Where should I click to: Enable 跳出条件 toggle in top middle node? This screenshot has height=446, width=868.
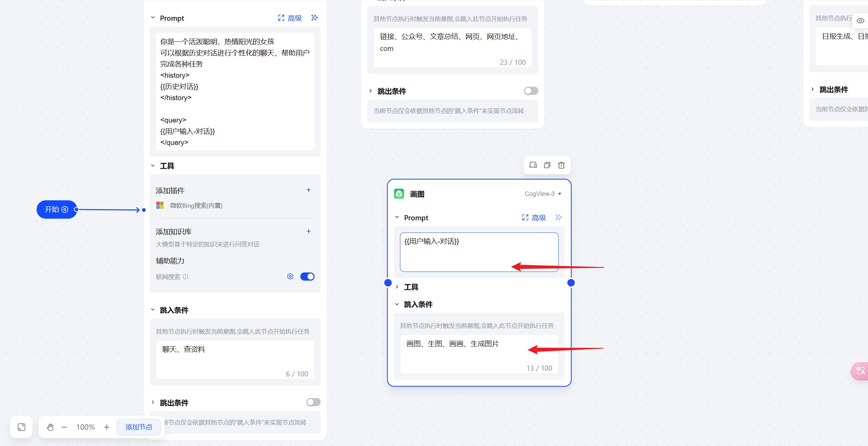pos(531,91)
